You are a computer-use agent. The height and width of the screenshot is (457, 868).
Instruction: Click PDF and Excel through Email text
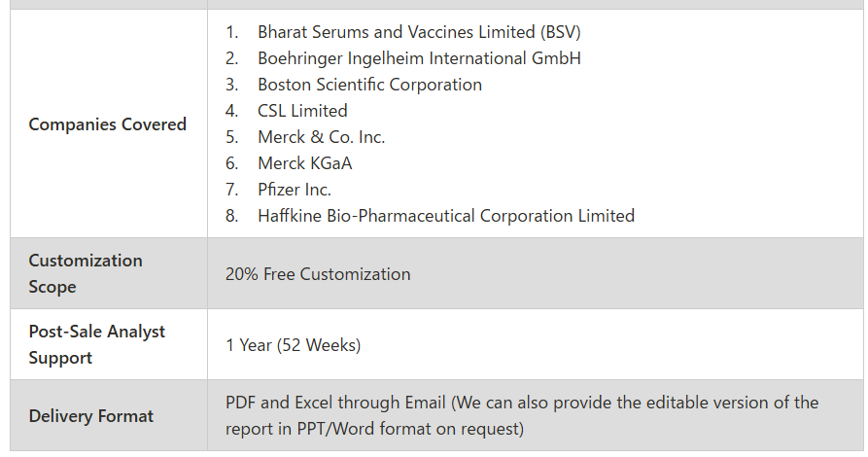335,403
